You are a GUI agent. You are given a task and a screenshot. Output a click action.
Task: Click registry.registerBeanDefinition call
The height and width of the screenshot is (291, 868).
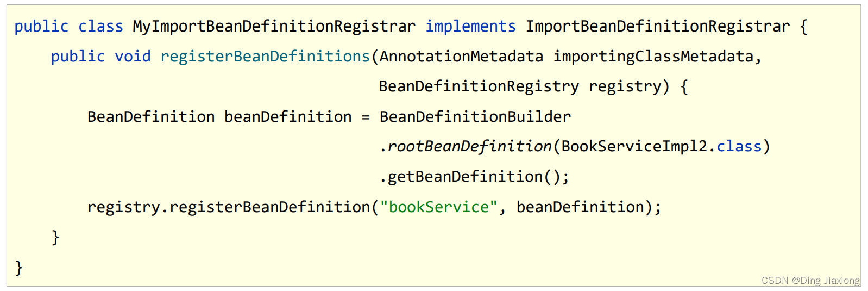pos(229,207)
